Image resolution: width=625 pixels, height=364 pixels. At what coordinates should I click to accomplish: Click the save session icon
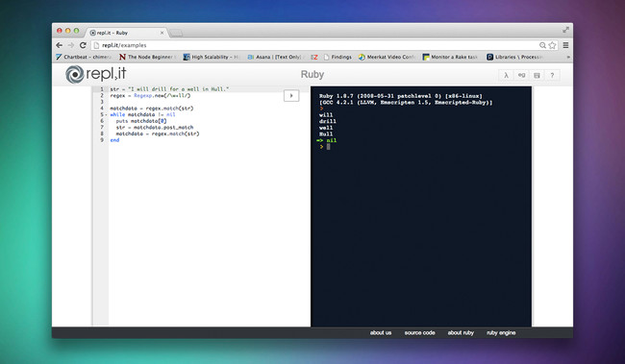537,75
